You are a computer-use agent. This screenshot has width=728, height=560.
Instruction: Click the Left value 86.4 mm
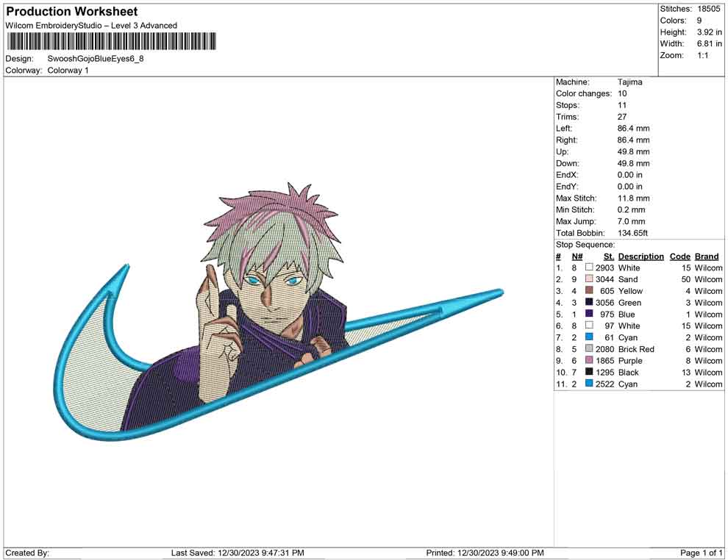(634, 129)
